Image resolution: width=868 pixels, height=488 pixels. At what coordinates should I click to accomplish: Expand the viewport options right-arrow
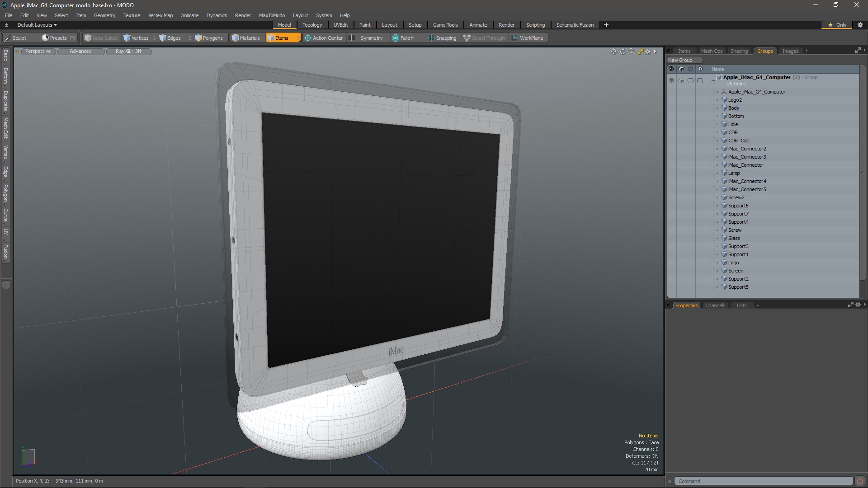pyautogui.click(x=655, y=52)
